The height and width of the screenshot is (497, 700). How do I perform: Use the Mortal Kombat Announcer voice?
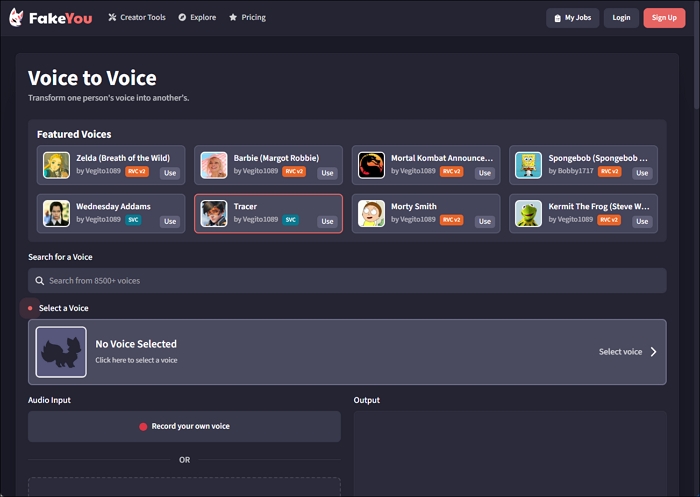point(485,173)
